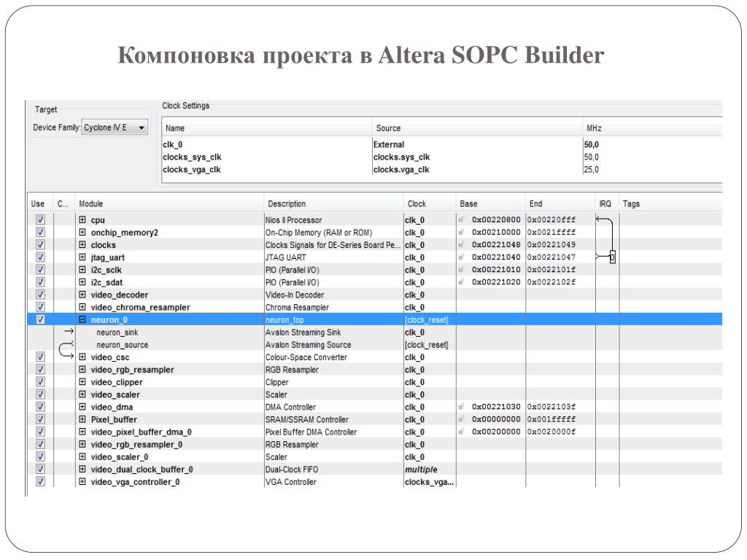Click the Use column header
This screenshot has height=560, width=747.
(40, 204)
